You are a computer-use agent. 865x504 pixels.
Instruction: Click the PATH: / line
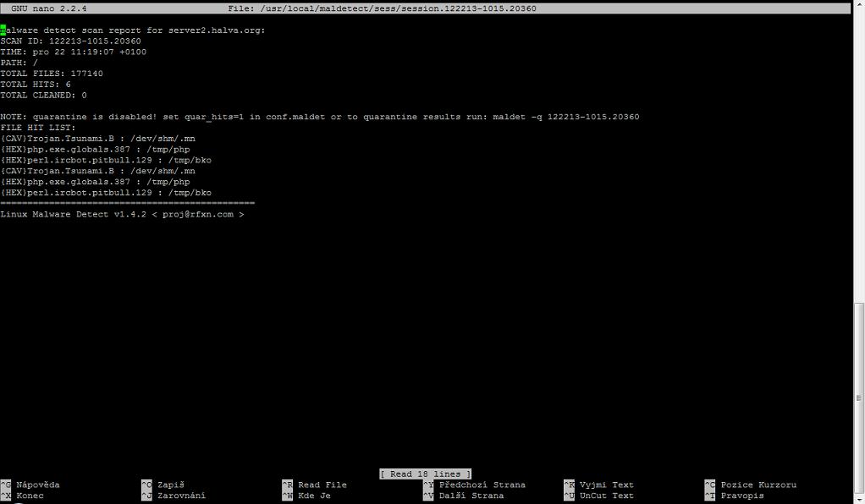coord(19,63)
